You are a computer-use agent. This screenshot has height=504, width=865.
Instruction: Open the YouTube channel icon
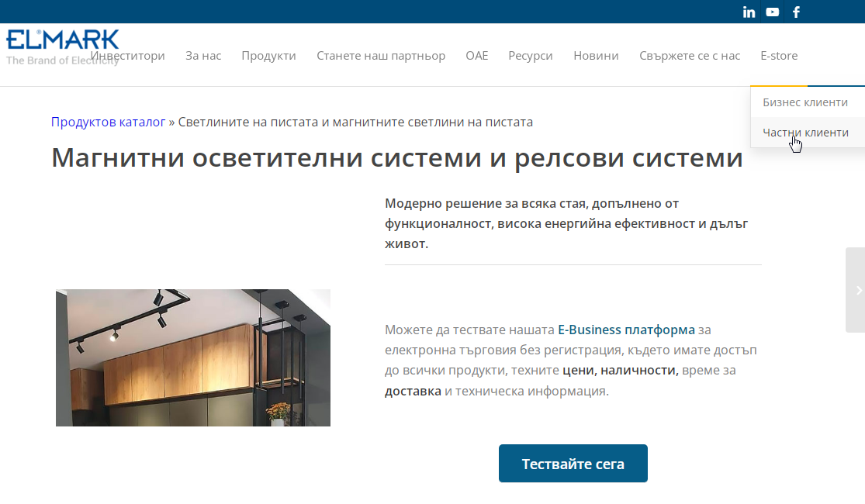(x=772, y=12)
